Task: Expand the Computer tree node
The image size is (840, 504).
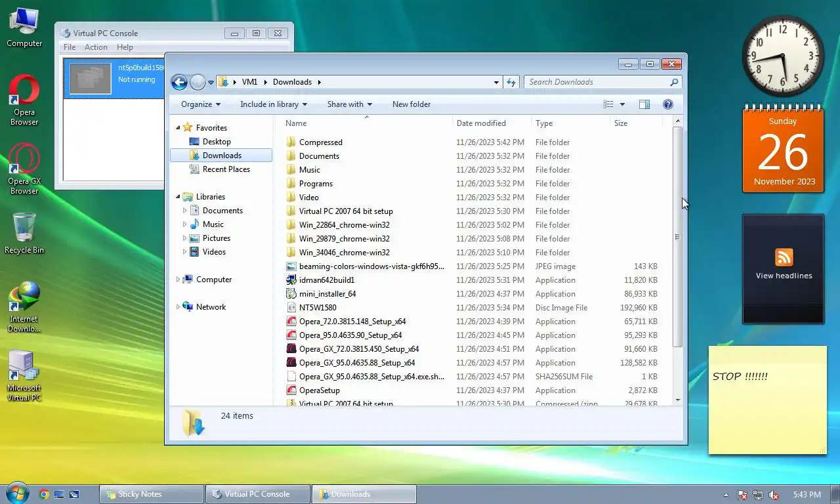Action: click(x=178, y=280)
